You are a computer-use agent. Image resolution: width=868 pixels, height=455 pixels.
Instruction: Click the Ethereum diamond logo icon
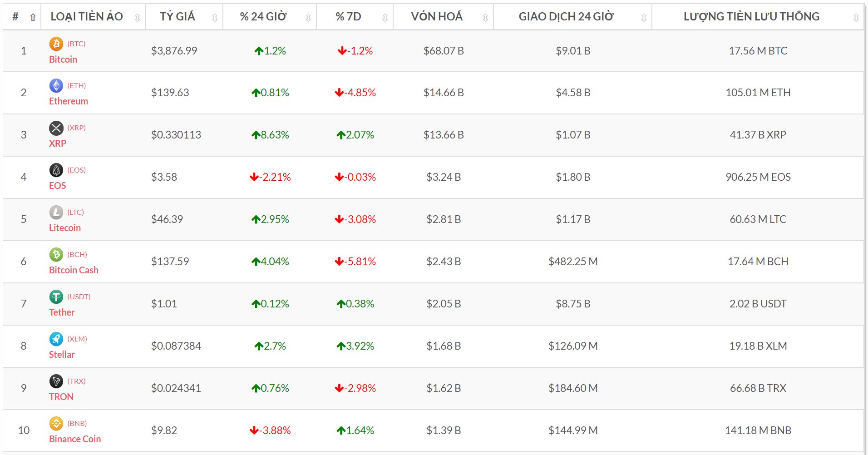56,86
